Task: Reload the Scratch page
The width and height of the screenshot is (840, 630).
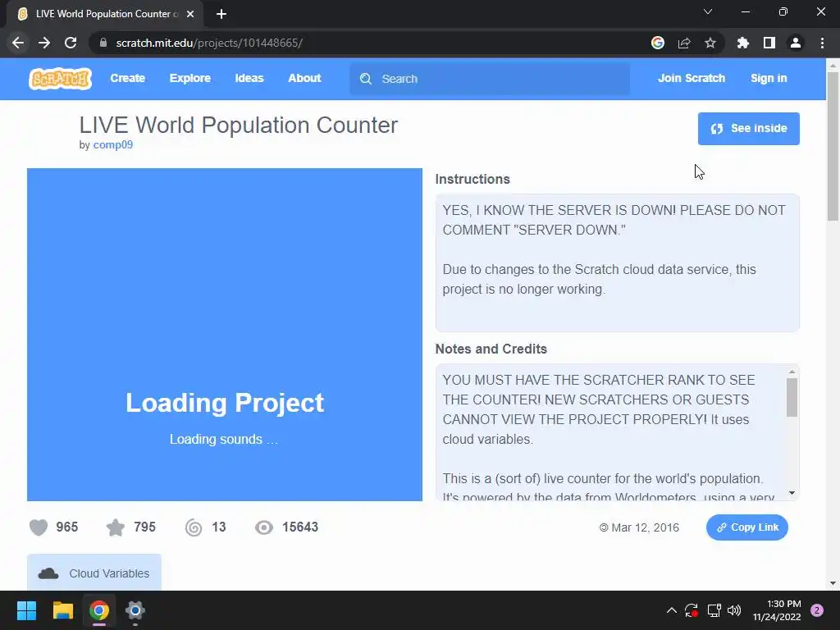Action: pyautogui.click(x=71, y=43)
